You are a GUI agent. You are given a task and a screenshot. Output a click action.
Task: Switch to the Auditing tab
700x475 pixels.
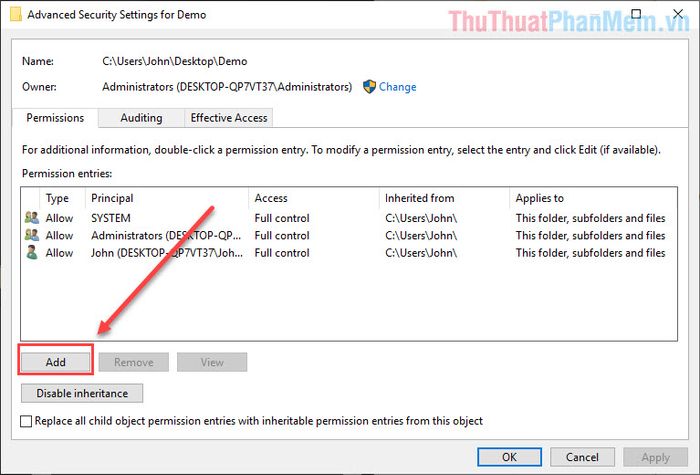tap(141, 118)
